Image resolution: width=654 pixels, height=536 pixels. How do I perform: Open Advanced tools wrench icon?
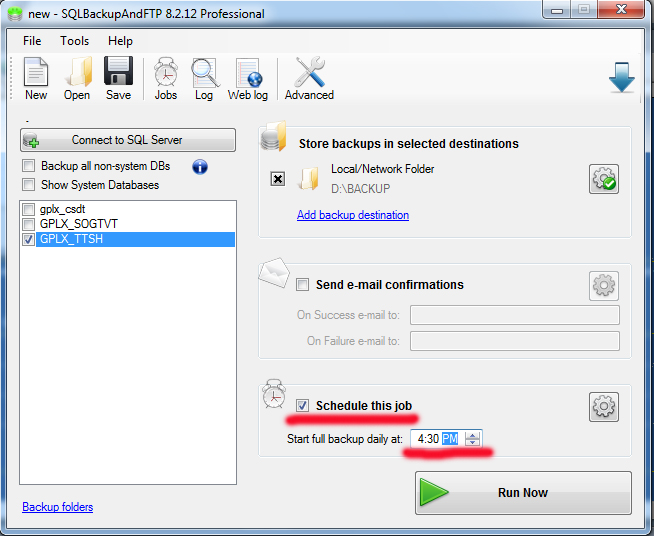click(x=309, y=79)
